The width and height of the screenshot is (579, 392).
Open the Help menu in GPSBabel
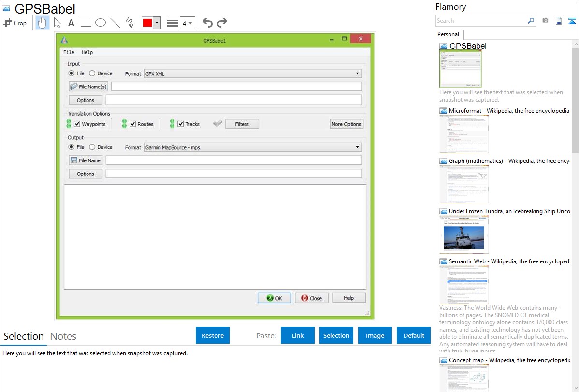pos(87,52)
